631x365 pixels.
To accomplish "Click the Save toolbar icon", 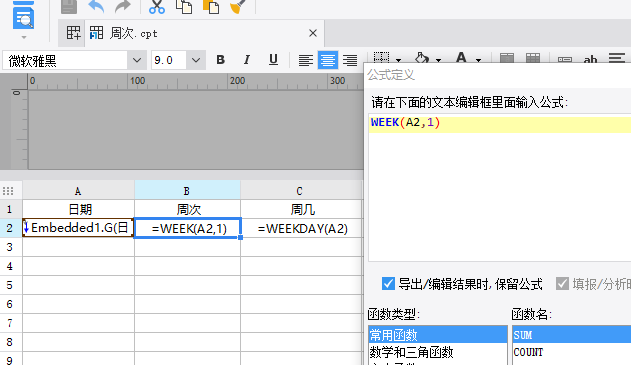I will coord(69,7).
